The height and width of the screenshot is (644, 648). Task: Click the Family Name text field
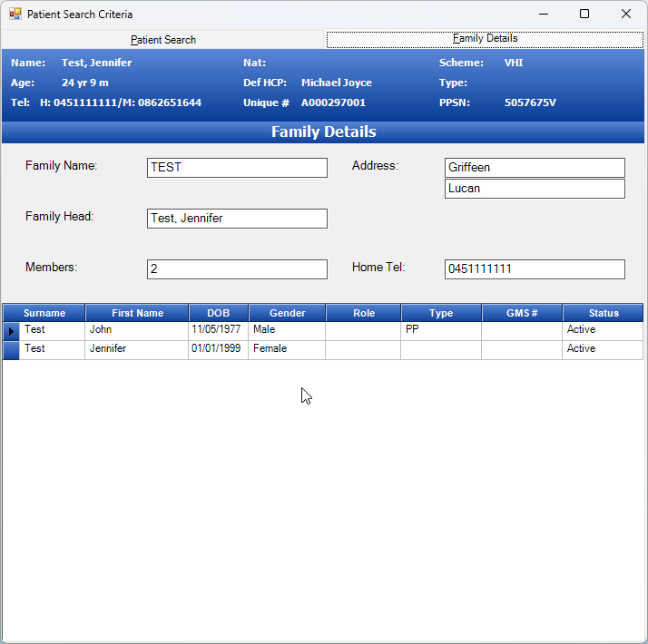237,168
